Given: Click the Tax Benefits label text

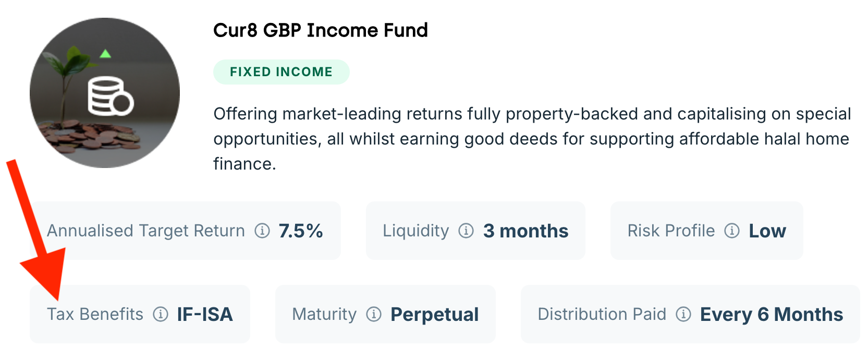Looking at the screenshot, I should click(95, 314).
